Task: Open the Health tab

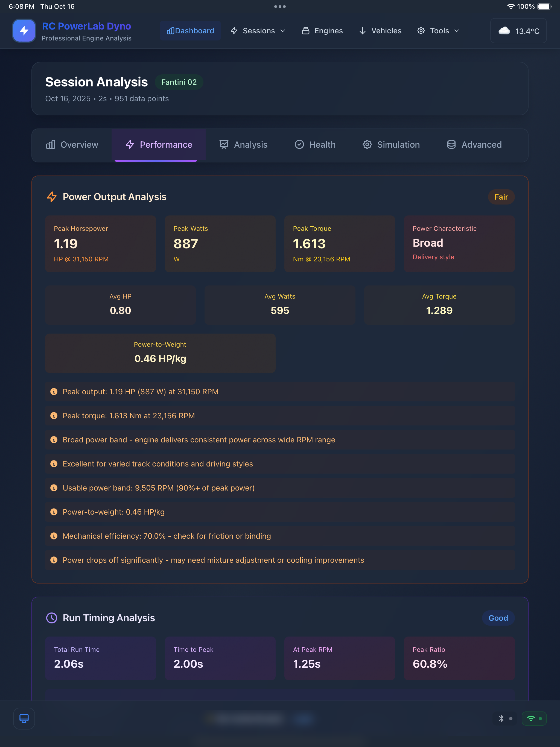Action: tap(315, 145)
